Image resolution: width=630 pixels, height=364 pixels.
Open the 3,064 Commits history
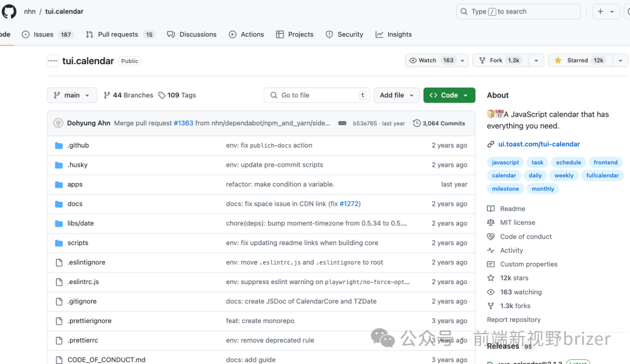(x=439, y=123)
